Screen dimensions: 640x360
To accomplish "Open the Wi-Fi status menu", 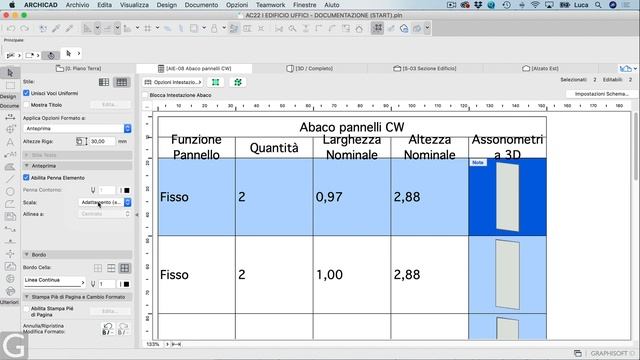I will point(535,5).
